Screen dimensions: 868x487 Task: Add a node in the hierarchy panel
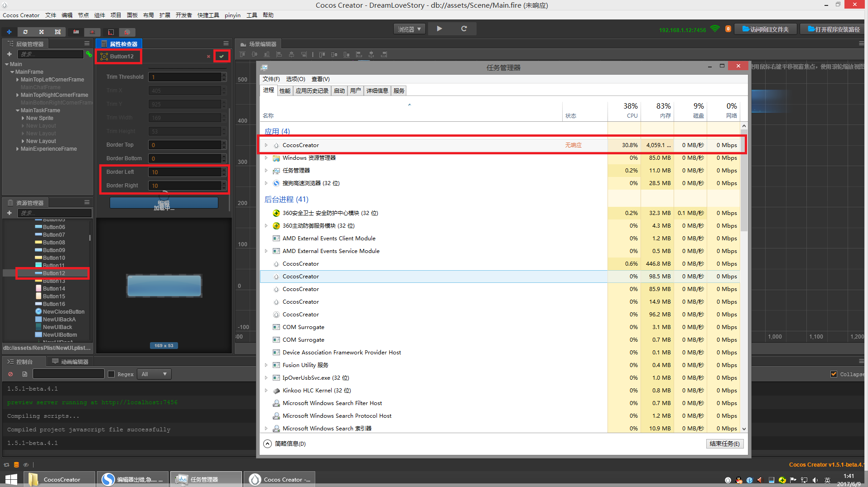point(9,54)
